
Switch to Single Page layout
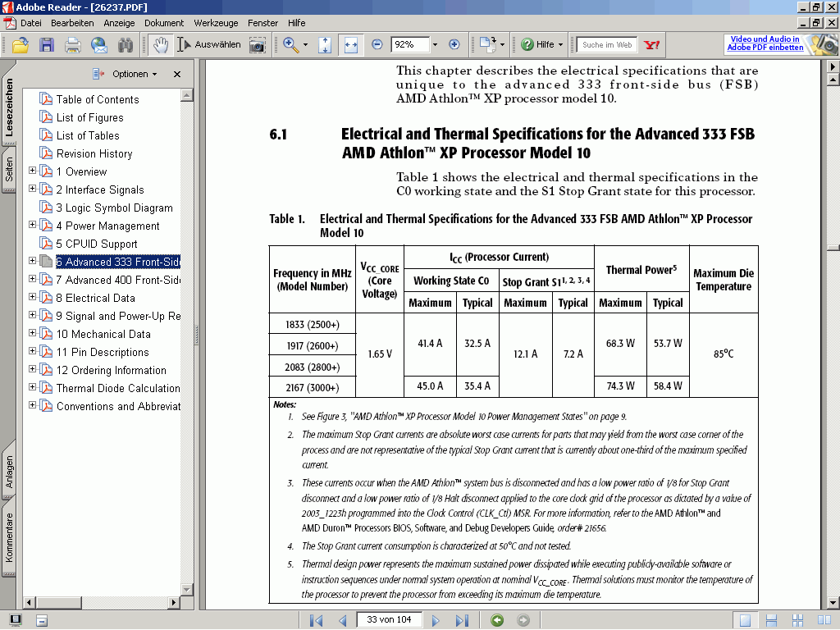coord(745,620)
